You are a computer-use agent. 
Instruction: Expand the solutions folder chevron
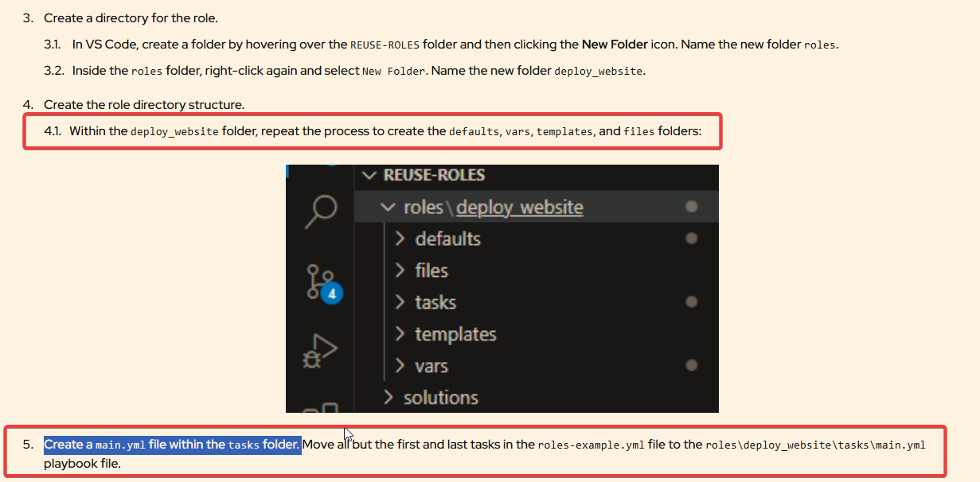[388, 397]
